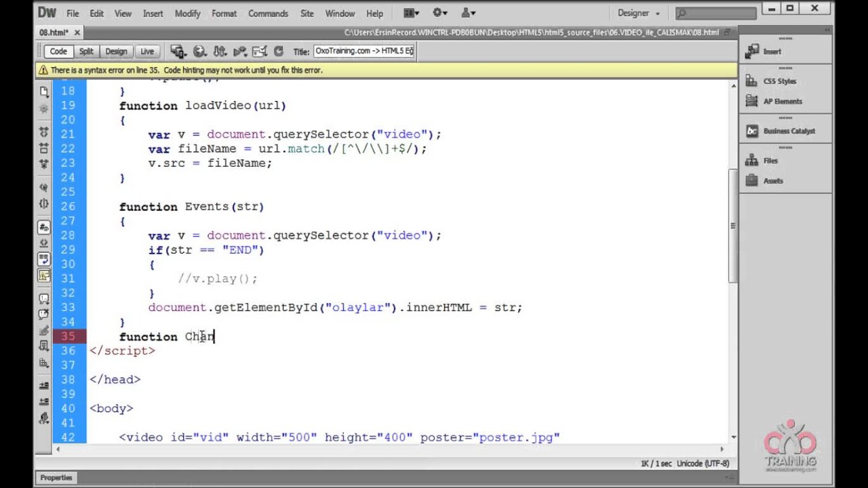Switch to Design view

pyautogui.click(x=116, y=52)
